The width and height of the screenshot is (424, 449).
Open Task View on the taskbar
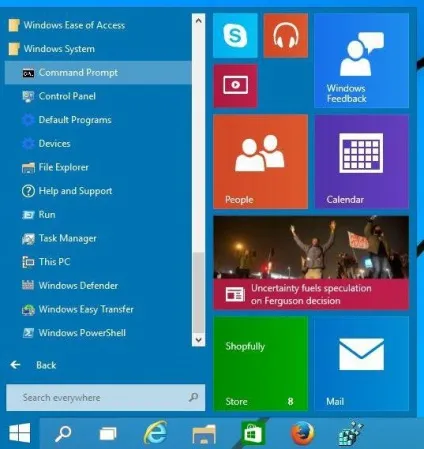(x=108, y=434)
